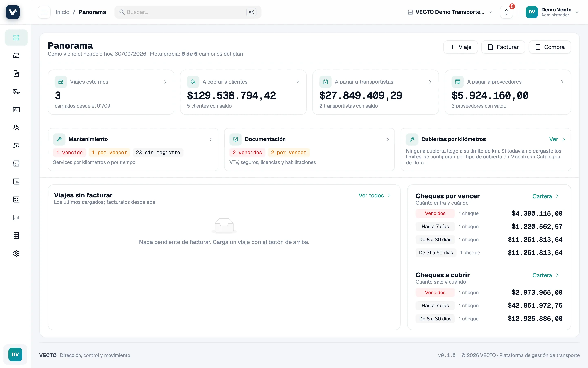588x368 pixels.
Task: Click the '23 sin registro' badge
Action: [158, 152]
